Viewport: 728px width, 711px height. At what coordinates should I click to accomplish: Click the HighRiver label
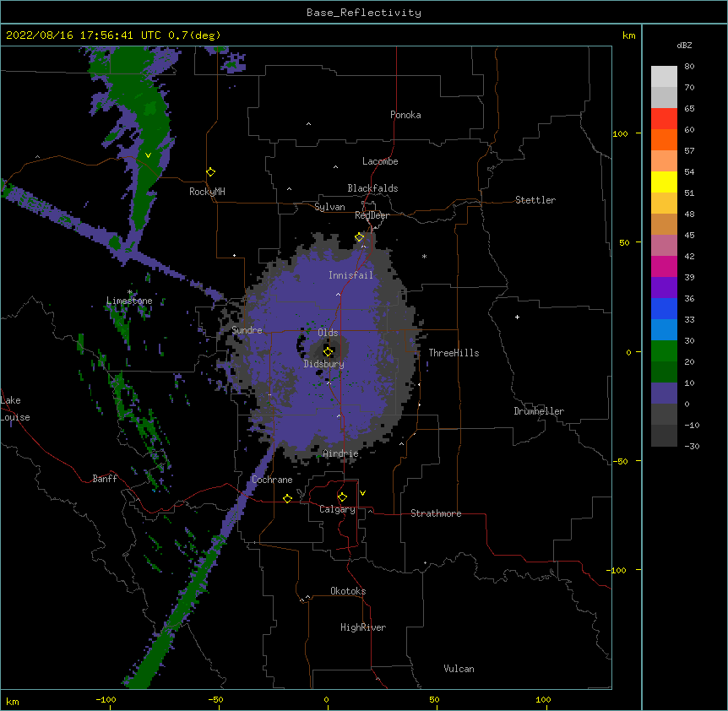pyautogui.click(x=363, y=627)
